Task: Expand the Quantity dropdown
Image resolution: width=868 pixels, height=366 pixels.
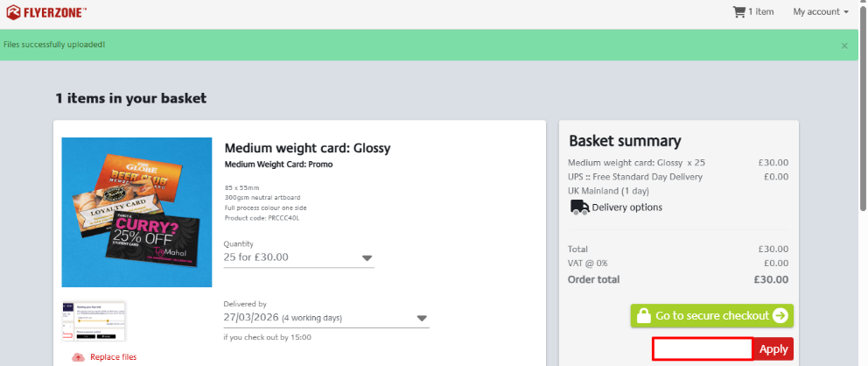Action: click(367, 257)
